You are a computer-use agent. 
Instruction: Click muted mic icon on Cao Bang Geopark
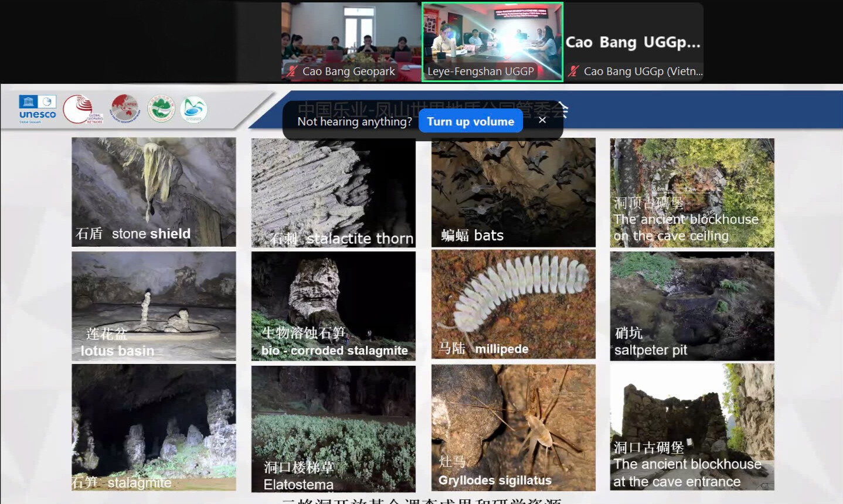(x=291, y=71)
